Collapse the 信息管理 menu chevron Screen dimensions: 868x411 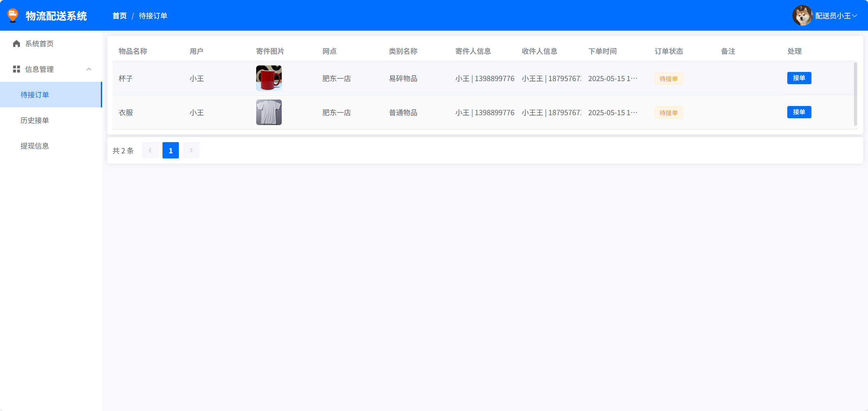coord(89,69)
